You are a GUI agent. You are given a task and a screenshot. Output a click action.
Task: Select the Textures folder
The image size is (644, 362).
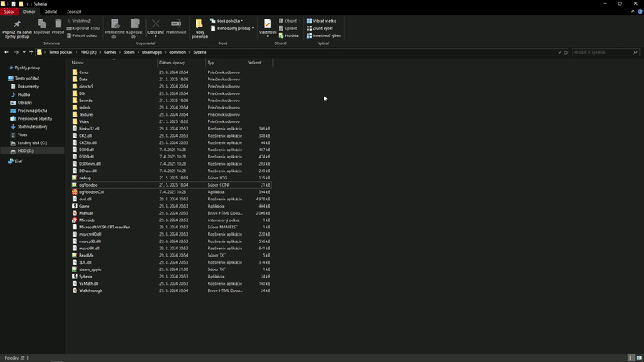point(86,114)
